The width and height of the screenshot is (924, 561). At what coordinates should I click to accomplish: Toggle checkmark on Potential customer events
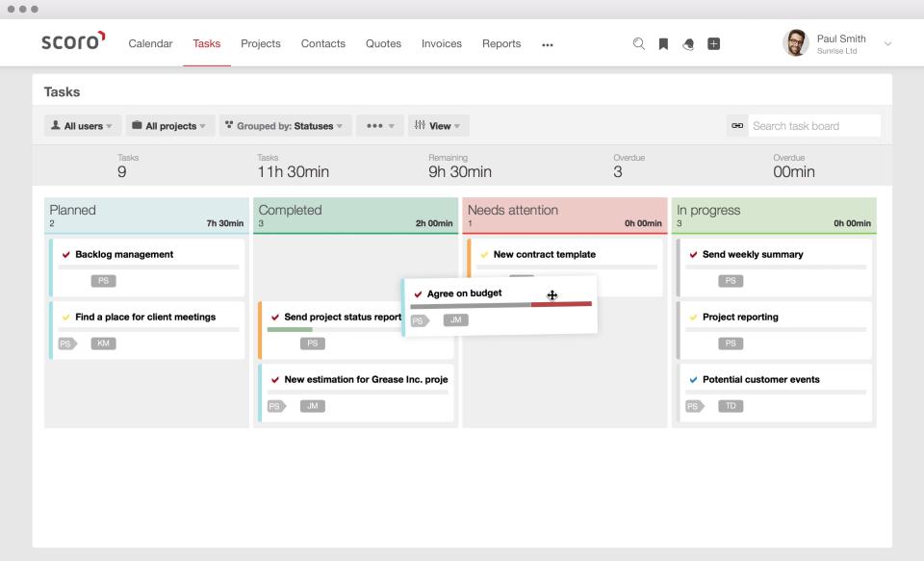pos(693,380)
